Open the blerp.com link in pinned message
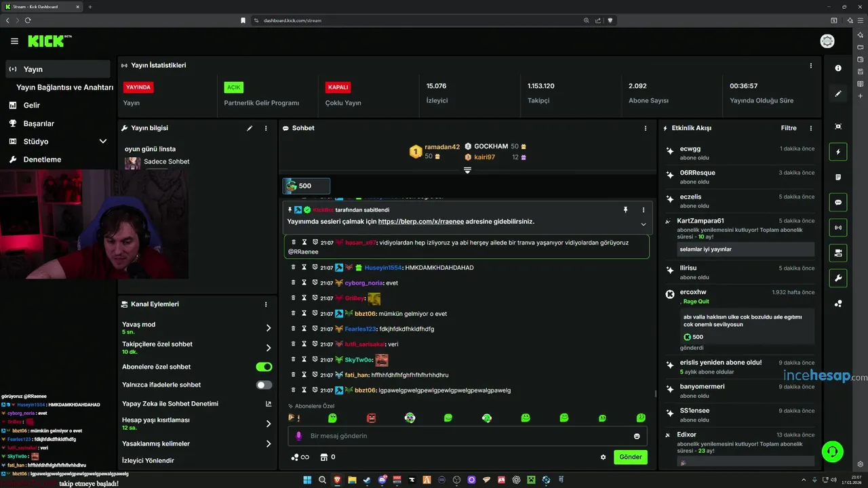Image resolution: width=868 pixels, height=488 pixels. (421, 222)
